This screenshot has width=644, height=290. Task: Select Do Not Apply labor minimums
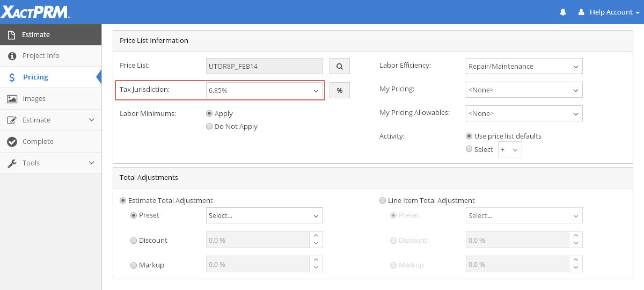[209, 127]
